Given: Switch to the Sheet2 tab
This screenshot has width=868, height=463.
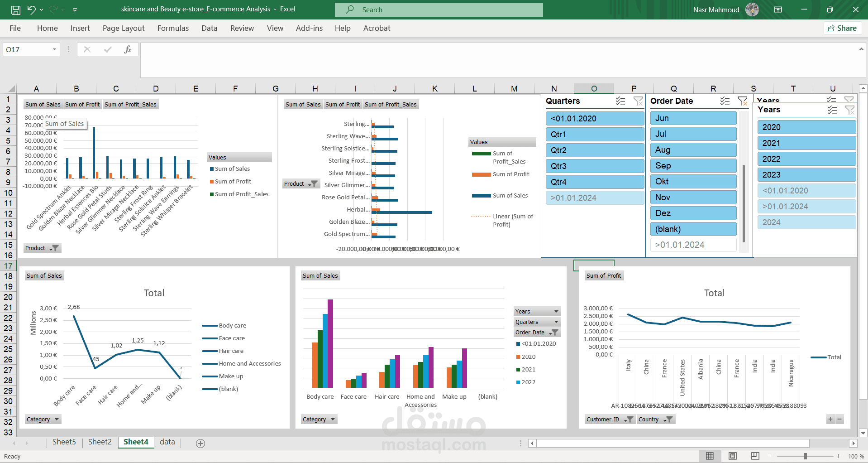Looking at the screenshot, I should tap(100, 442).
